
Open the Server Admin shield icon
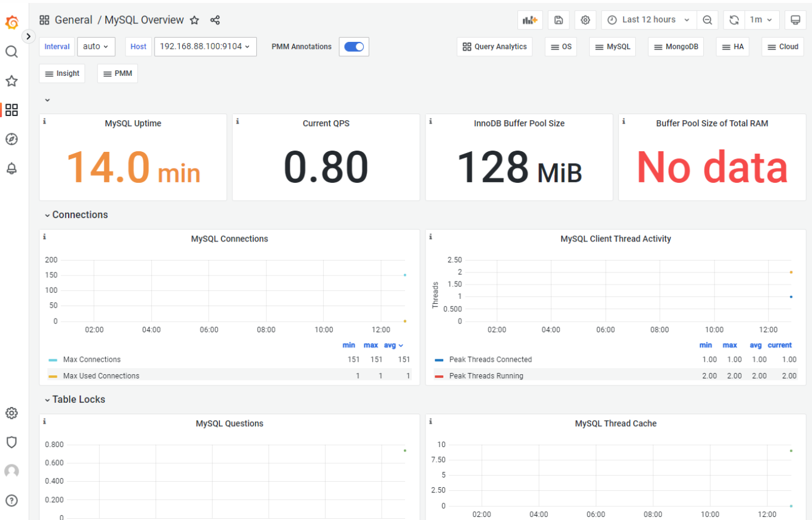tap(11, 442)
